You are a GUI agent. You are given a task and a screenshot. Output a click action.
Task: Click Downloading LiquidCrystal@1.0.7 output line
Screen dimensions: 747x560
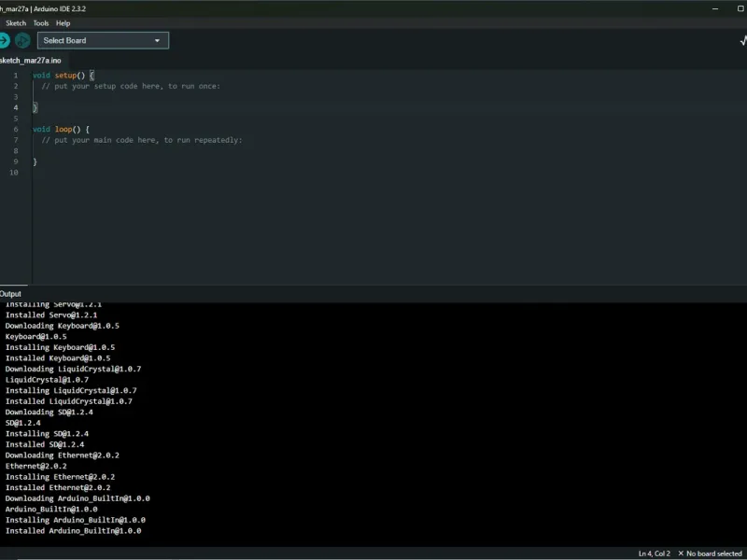74,369
